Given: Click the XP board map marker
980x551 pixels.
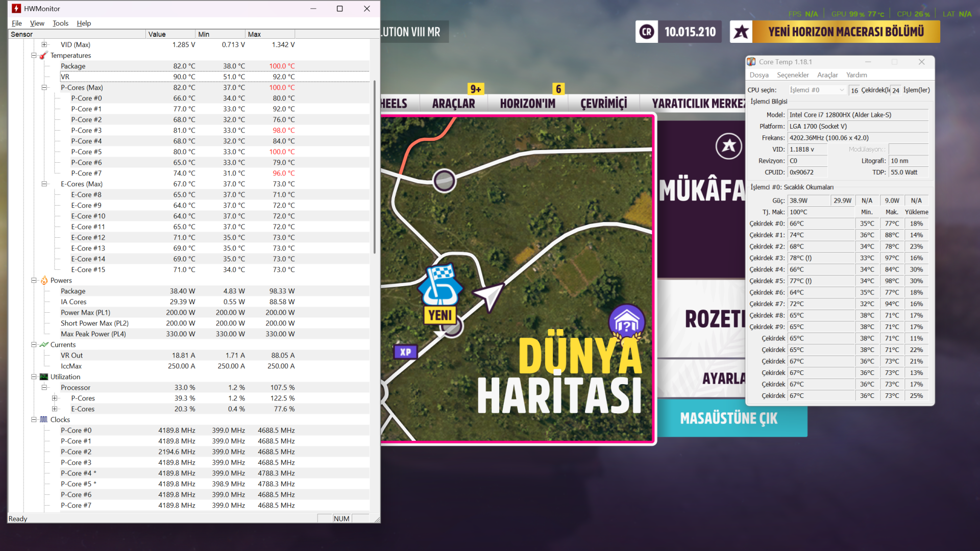Looking at the screenshot, I should pyautogui.click(x=406, y=352).
